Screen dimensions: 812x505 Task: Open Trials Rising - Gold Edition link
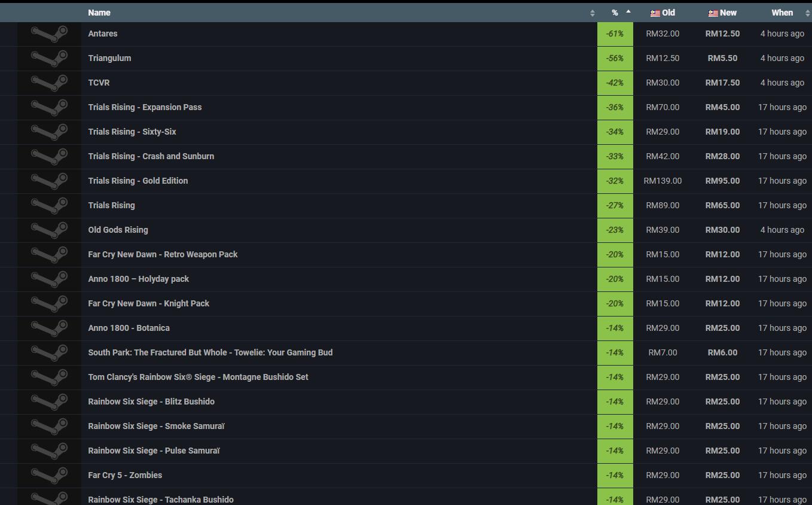[138, 181]
